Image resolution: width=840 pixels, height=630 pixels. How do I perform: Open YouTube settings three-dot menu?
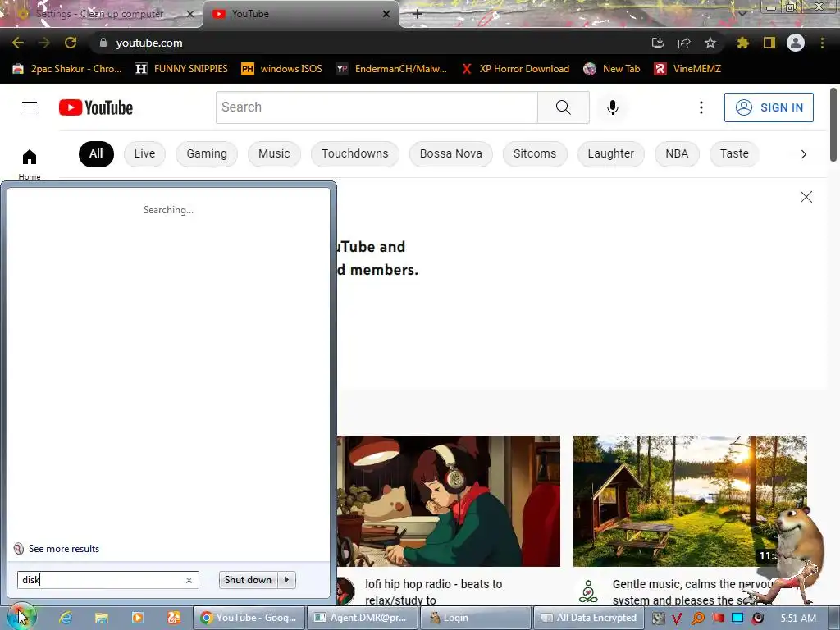click(701, 107)
